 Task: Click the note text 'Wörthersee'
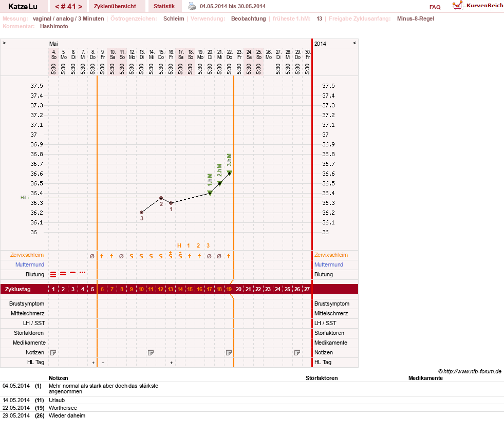[63, 408]
